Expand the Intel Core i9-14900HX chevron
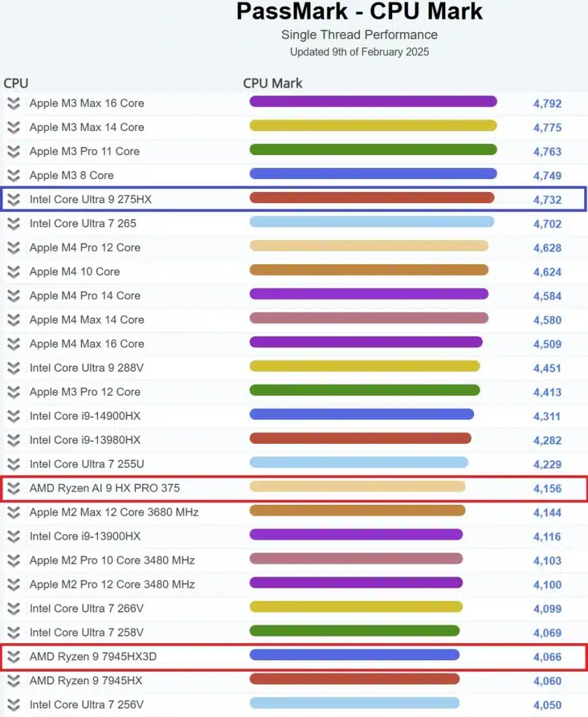Viewport: 588px width, 717px height. 14,416
